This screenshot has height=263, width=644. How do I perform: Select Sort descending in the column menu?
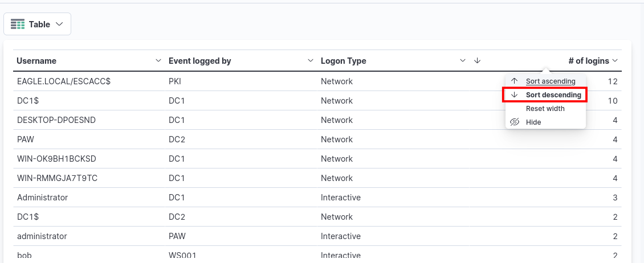pyautogui.click(x=553, y=95)
